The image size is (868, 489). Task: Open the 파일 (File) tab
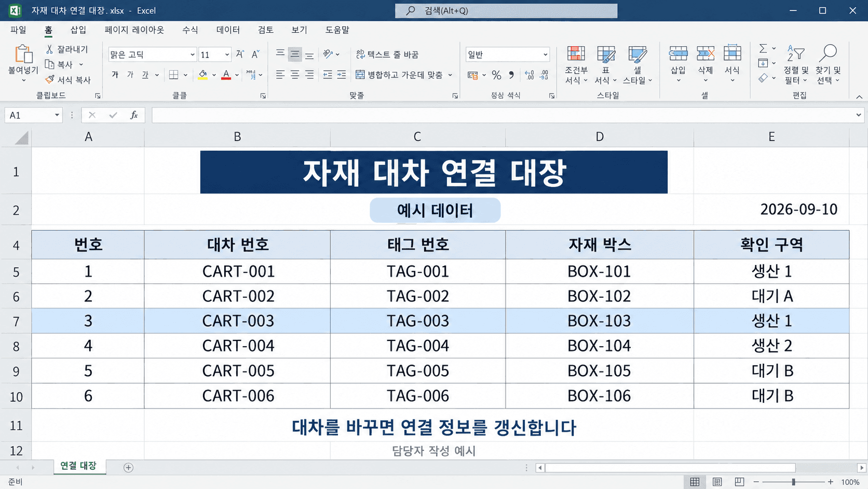coord(18,30)
